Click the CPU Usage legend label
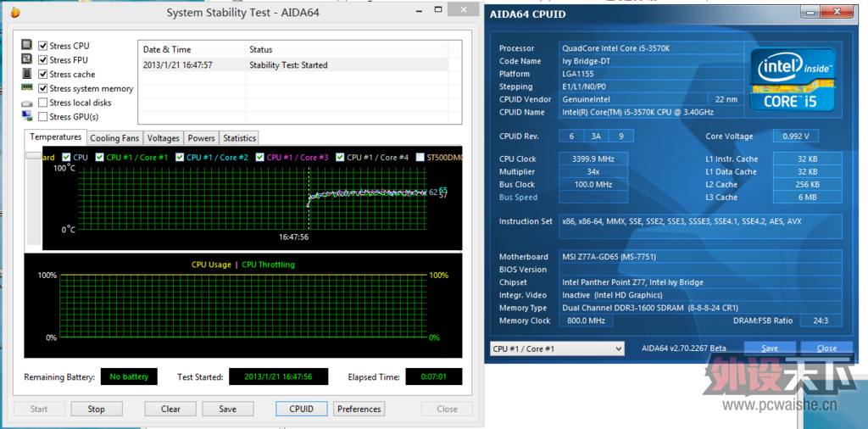Screen dimensions: 868x429 (x=211, y=265)
